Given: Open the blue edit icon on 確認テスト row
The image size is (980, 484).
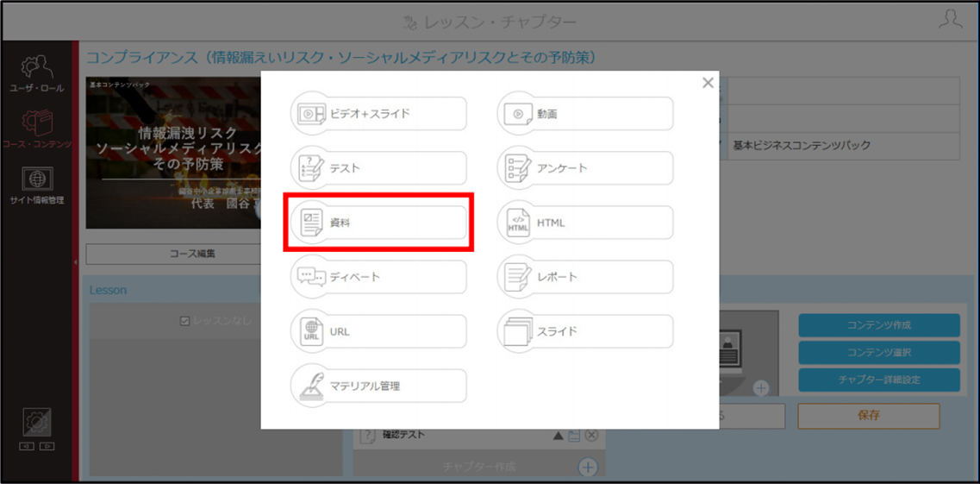Looking at the screenshot, I should [x=574, y=435].
